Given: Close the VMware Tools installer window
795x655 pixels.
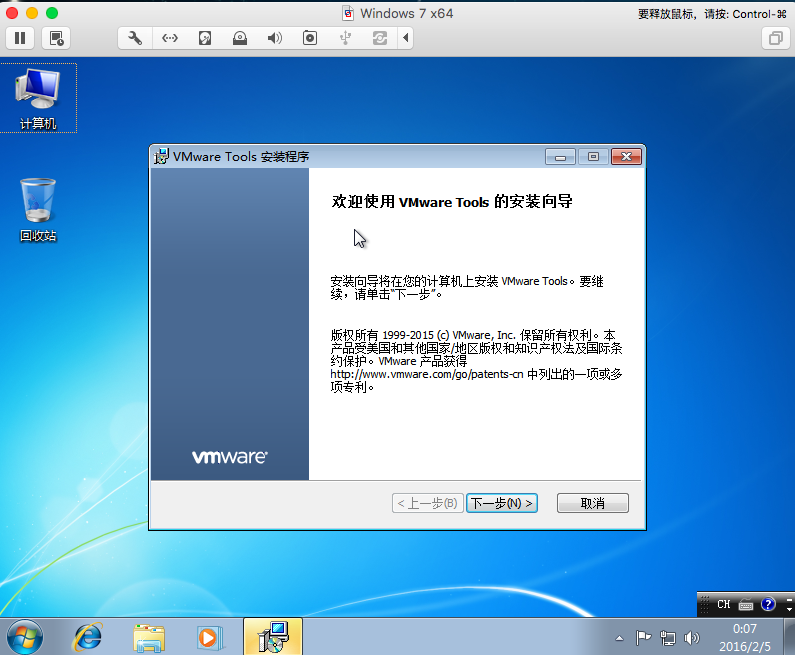Looking at the screenshot, I should pos(627,157).
